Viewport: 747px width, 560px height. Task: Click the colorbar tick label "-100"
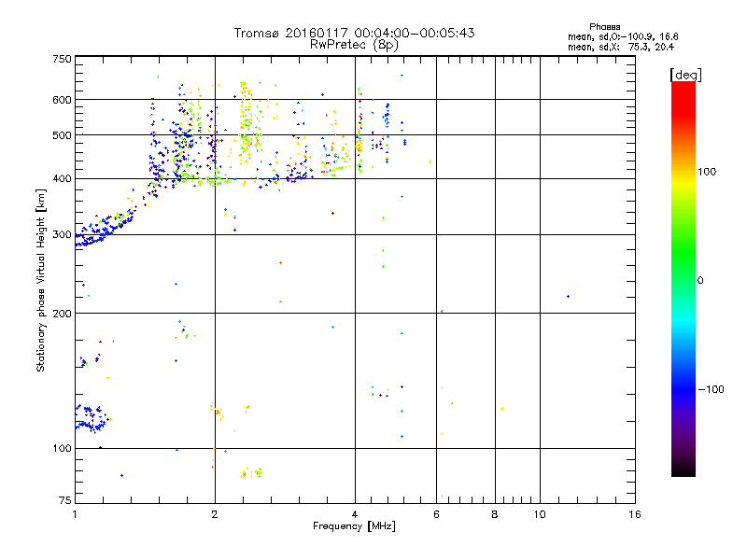click(711, 389)
